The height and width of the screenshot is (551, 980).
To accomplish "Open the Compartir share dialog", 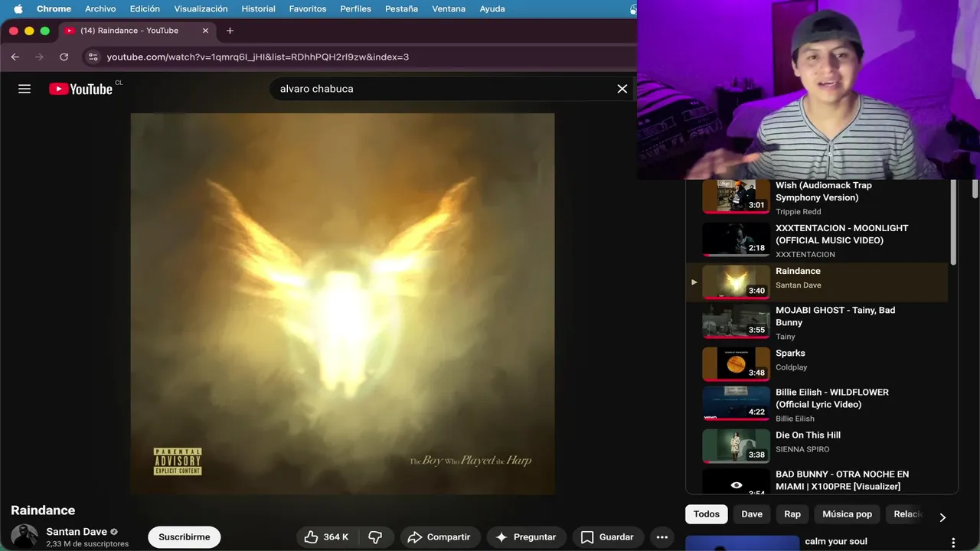I will [439, 537].
